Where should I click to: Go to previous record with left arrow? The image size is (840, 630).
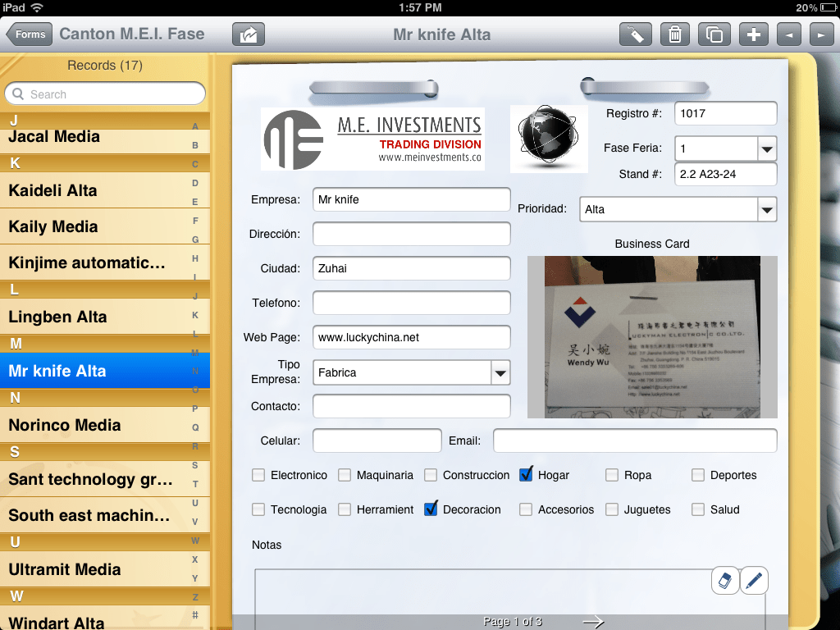point(787,34)
